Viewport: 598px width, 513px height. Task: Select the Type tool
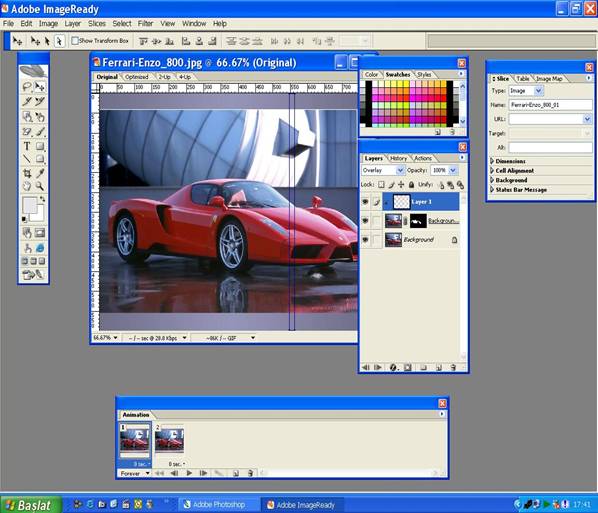coord(27,146)
